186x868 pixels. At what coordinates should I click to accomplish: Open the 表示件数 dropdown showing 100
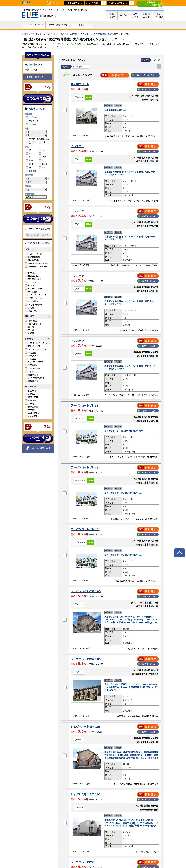pos(156,60)
